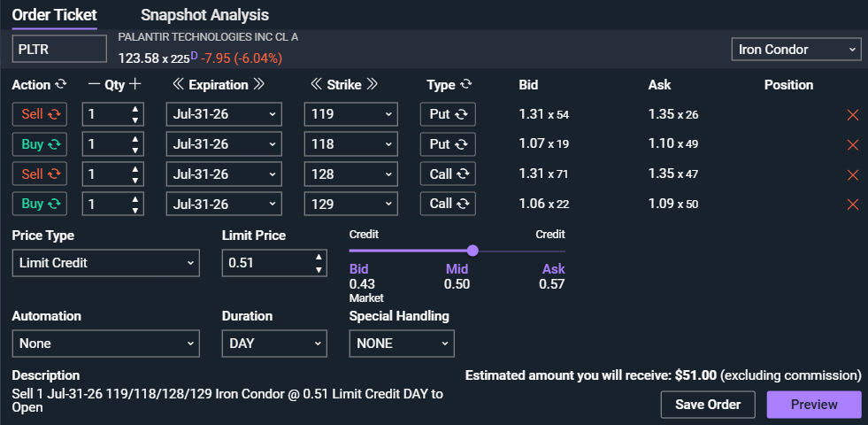Click the 118 Put ask 1.10 x 49

673,144
